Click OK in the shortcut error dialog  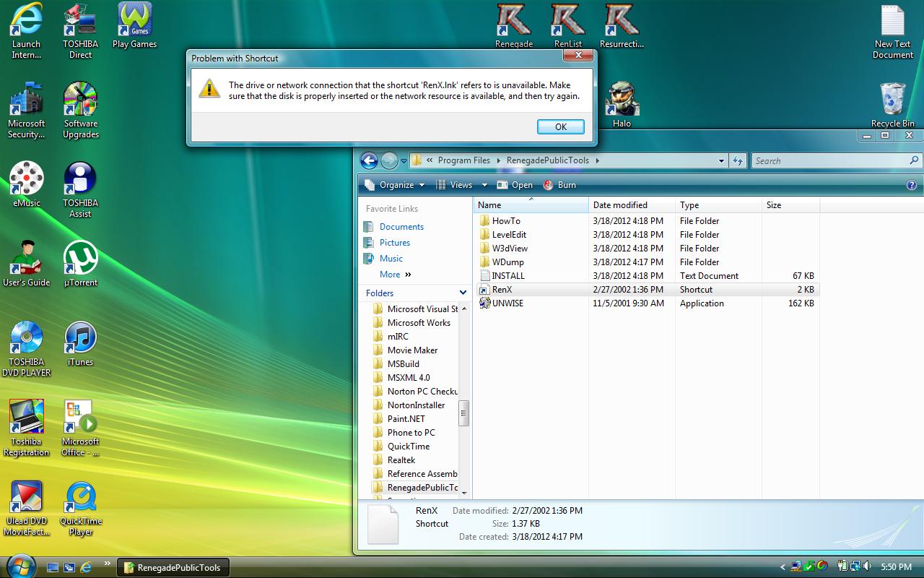(x=560, y=126)
